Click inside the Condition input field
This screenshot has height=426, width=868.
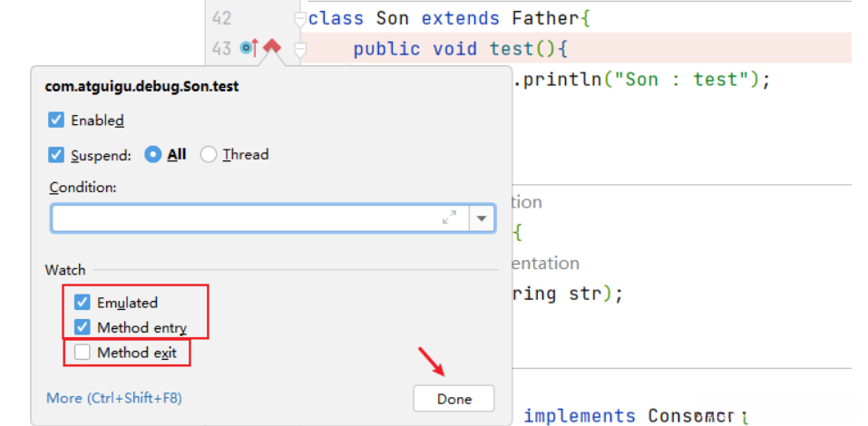(245, 218)
